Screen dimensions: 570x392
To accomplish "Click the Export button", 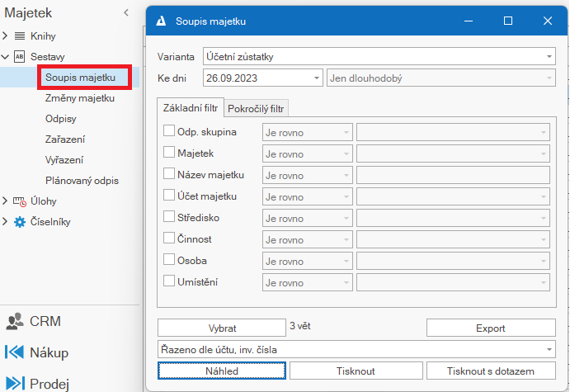I will [x=491, y=328].
